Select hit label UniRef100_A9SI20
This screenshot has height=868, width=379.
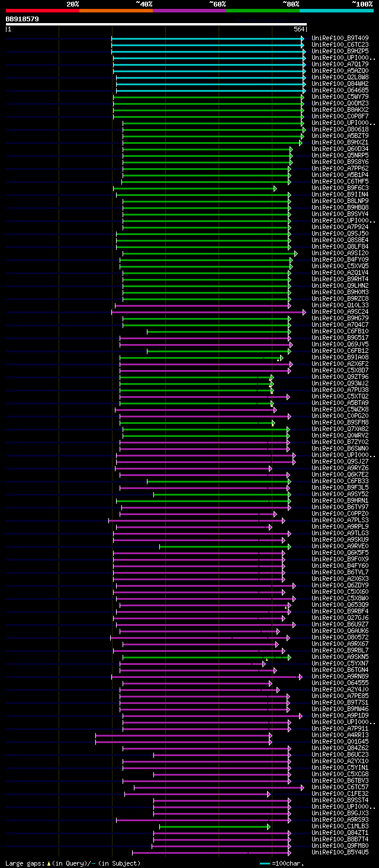tap(340, 253)
